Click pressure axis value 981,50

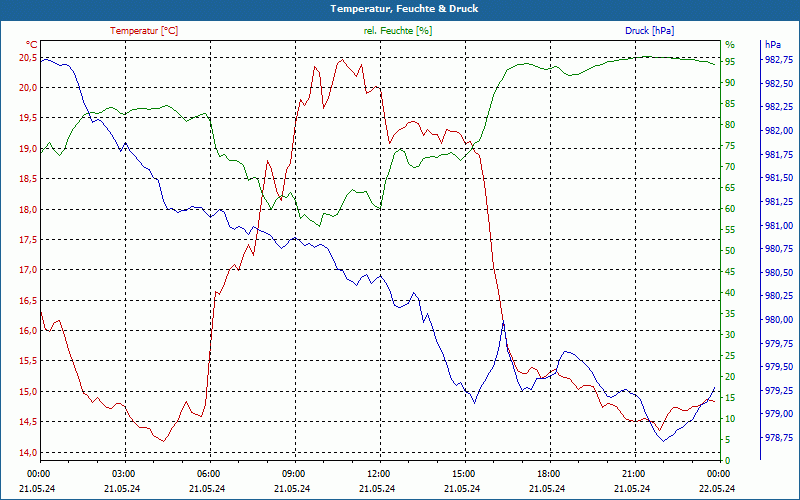coord(779,178)
